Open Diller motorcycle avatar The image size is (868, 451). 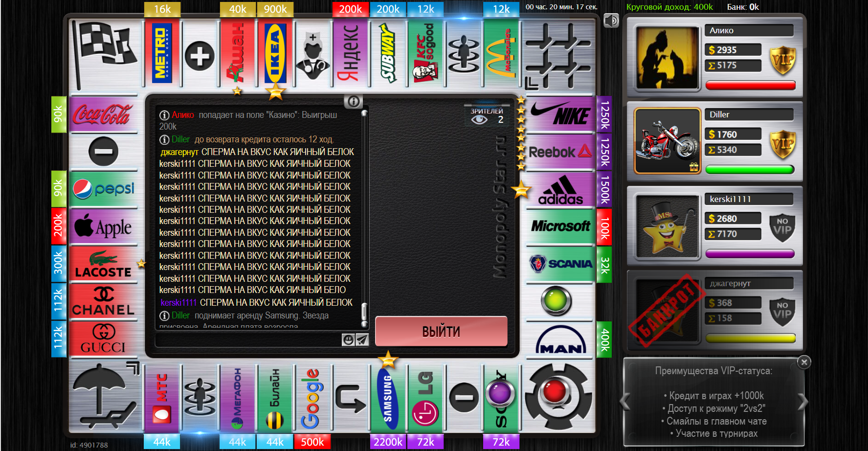tap(668, 141)
